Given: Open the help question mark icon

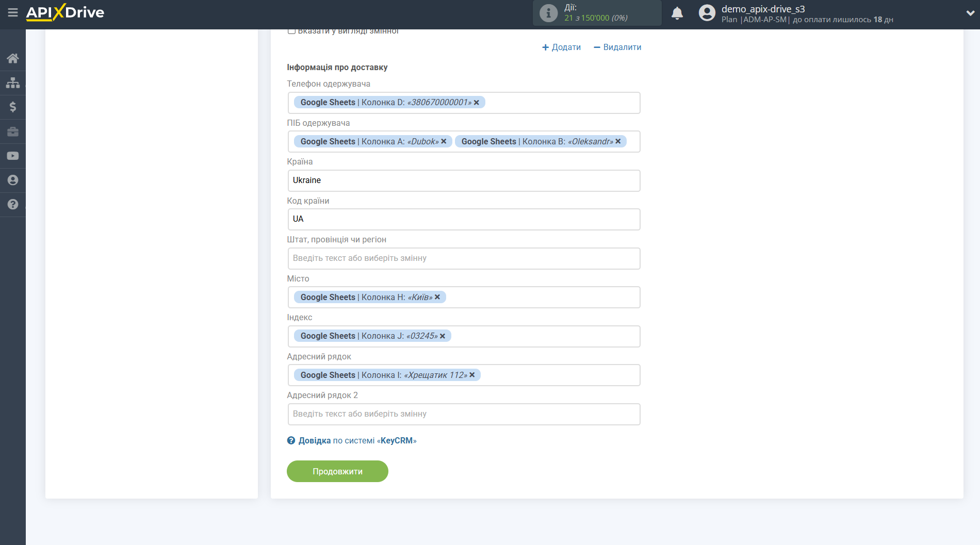Looking at the screenshot, I should [13, 204].
